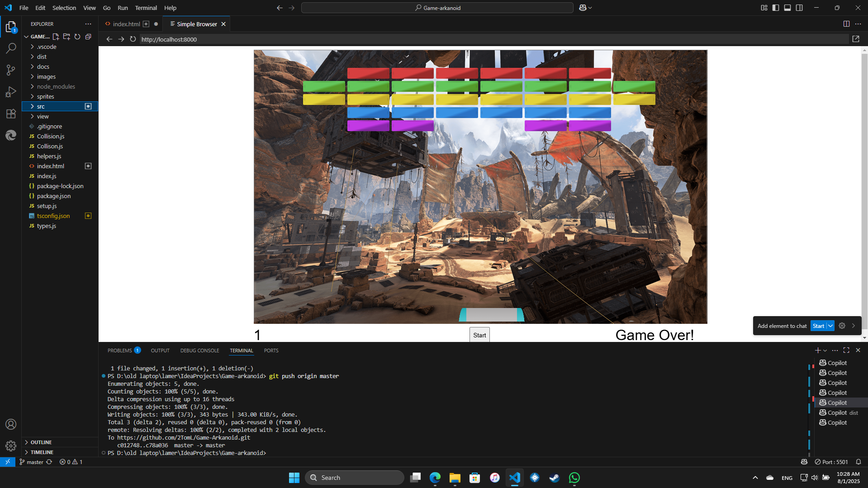Screen dimensions: 868x488
Task: Switch to the DEBUG CONSOLE tab
Action: (199, 350)
